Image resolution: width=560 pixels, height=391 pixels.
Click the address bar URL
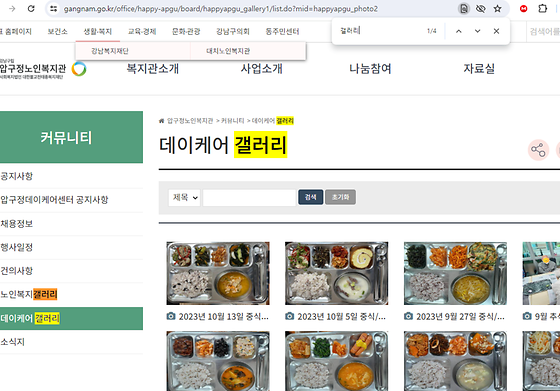point(220,9)
